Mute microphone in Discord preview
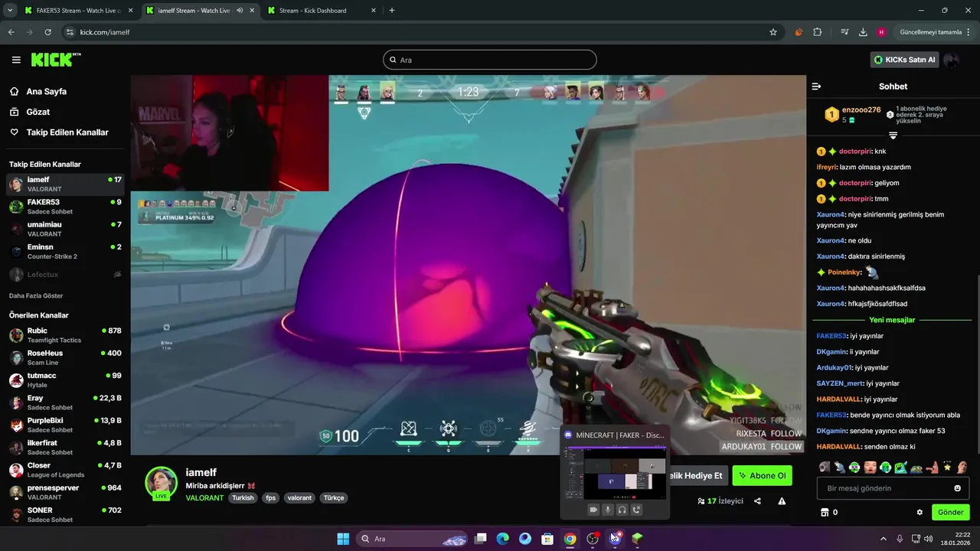 click(x=607, y=510)
